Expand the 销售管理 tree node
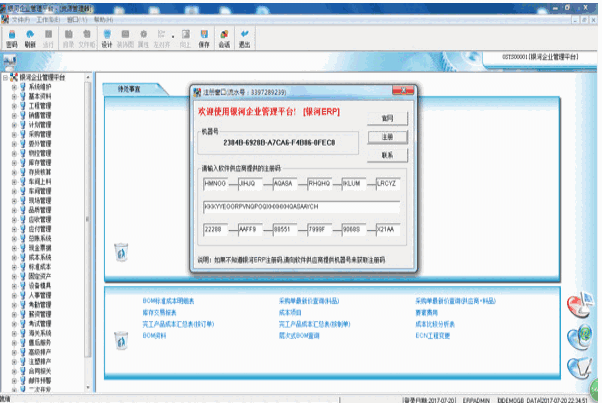The width and height of the screenshot is (602, 403). click(14, 116)
